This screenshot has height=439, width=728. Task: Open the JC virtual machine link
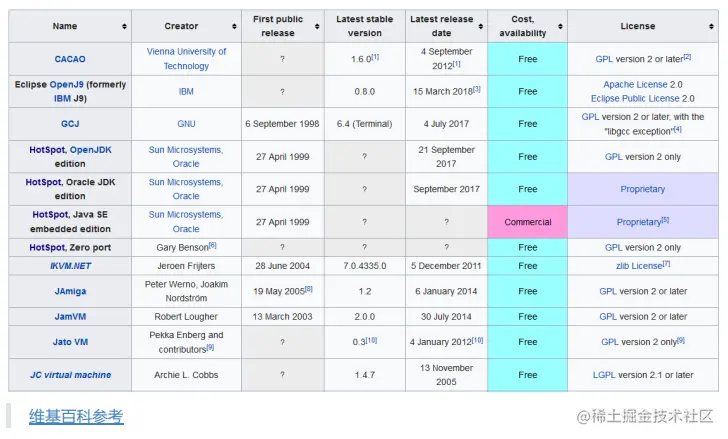[x=71, y=375]
